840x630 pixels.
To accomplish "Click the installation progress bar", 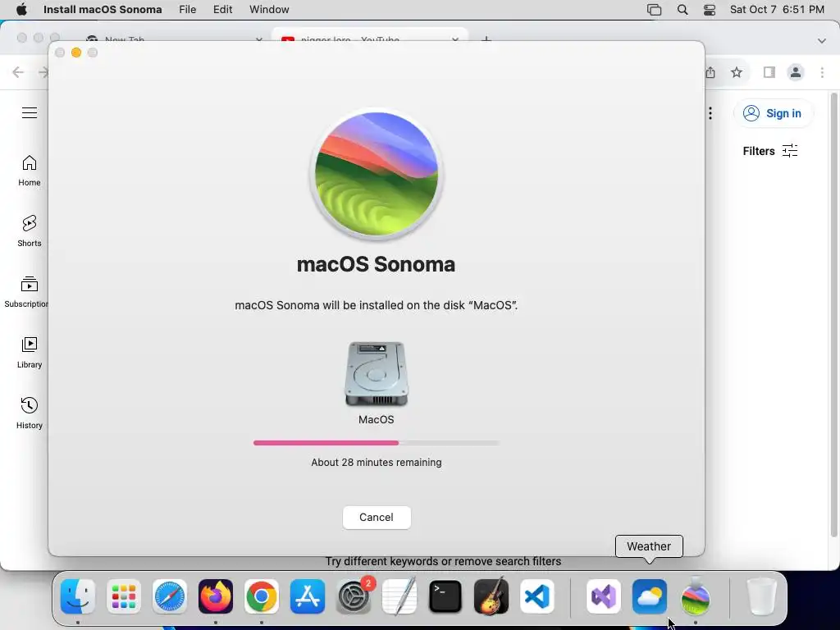I will 376,443.
